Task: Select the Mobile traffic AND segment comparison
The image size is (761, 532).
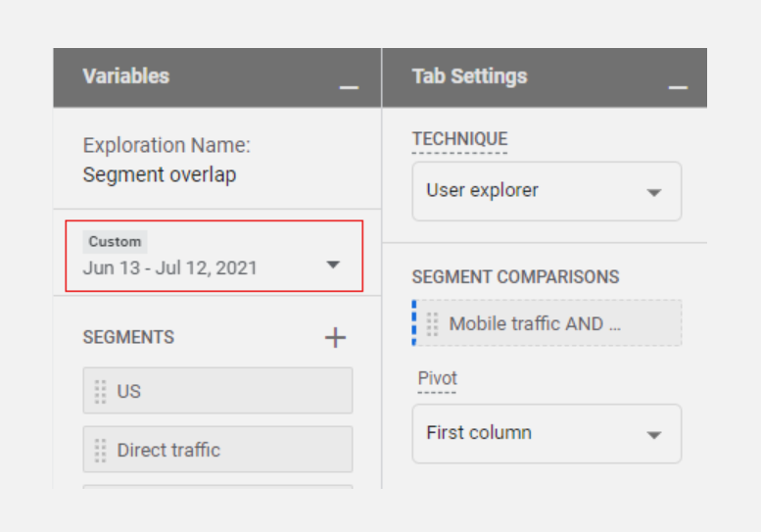Action: coord(547,323)
